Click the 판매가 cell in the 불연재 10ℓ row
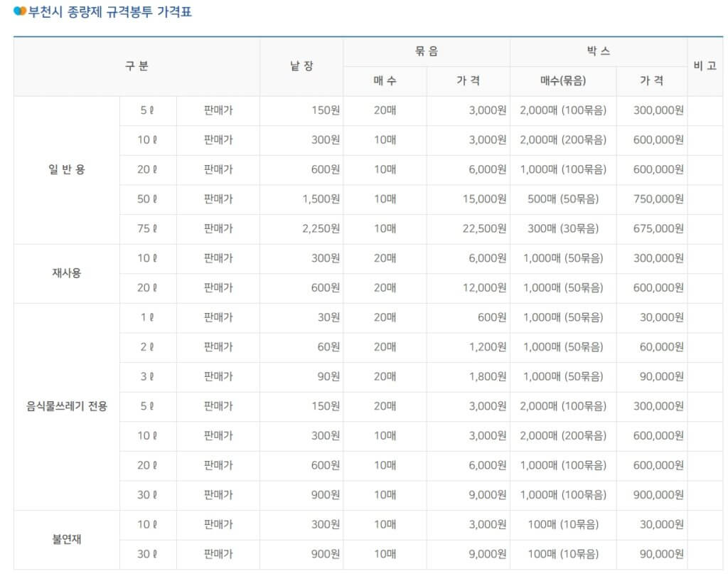 (x=218, y=525)
